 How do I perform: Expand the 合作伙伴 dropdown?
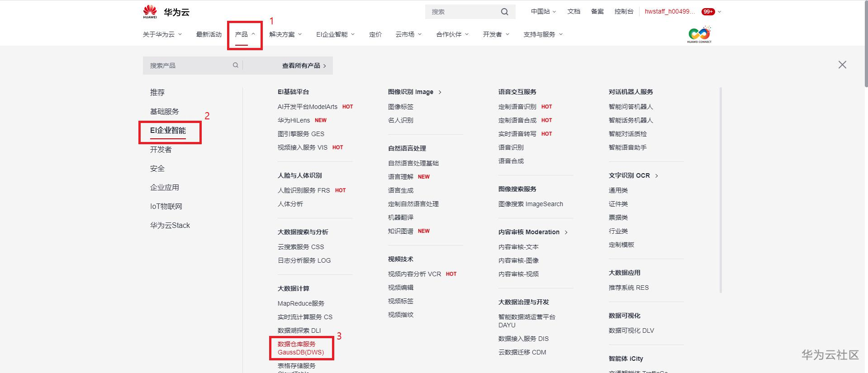pos(452,34)
